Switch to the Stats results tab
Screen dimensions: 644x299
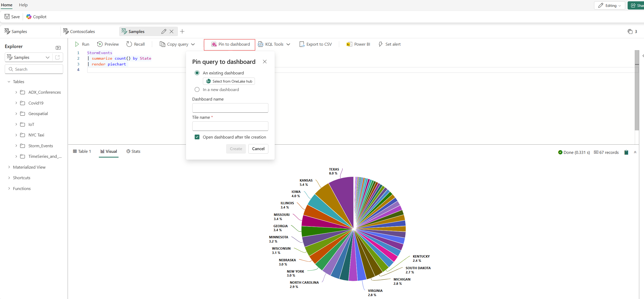coord(133,151)
